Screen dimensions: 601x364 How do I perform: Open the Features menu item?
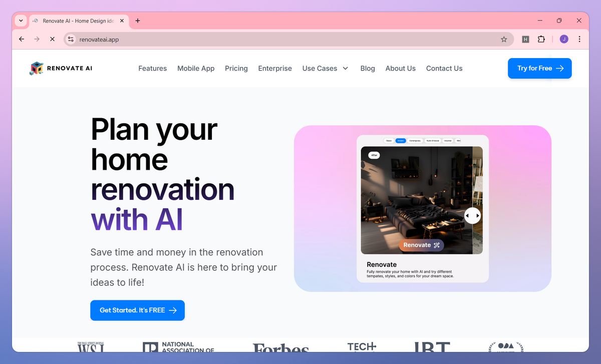point(153,69)
